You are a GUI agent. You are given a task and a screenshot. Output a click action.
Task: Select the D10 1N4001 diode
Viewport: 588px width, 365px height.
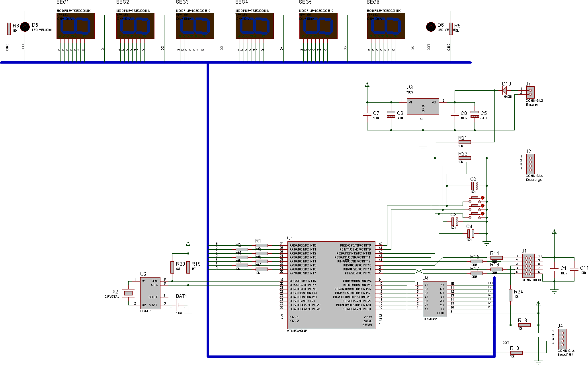(x=504, y=90)
